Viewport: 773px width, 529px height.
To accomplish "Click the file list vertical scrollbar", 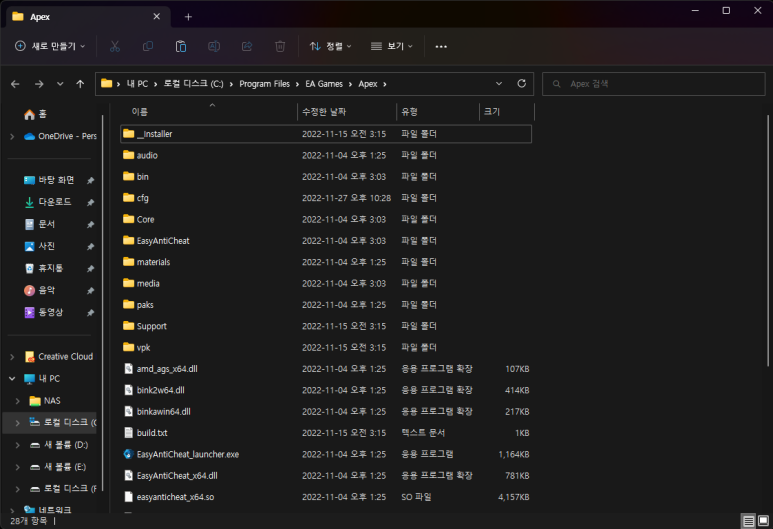I will point(768,241).
